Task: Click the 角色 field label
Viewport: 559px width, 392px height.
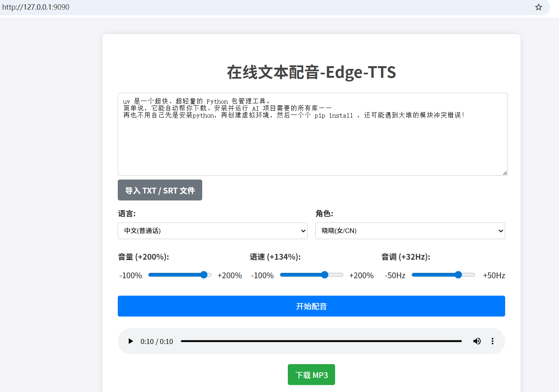Action: (x=324, y=214)
